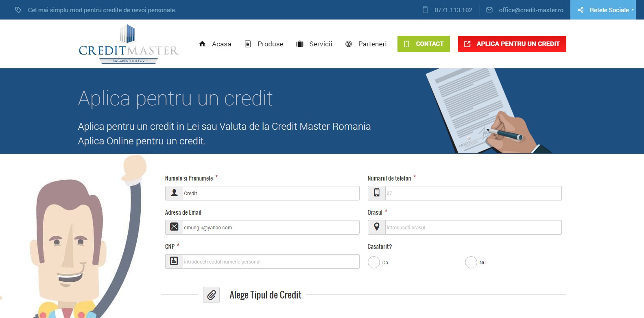Open the Servicii menu item
644x318 pixels.
click(x=314, y=44)
